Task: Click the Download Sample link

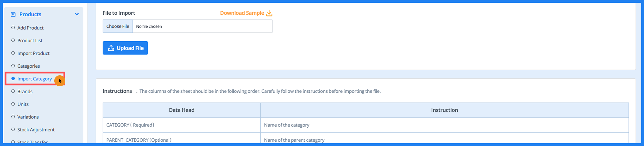Action: click(x=242, y=13)
